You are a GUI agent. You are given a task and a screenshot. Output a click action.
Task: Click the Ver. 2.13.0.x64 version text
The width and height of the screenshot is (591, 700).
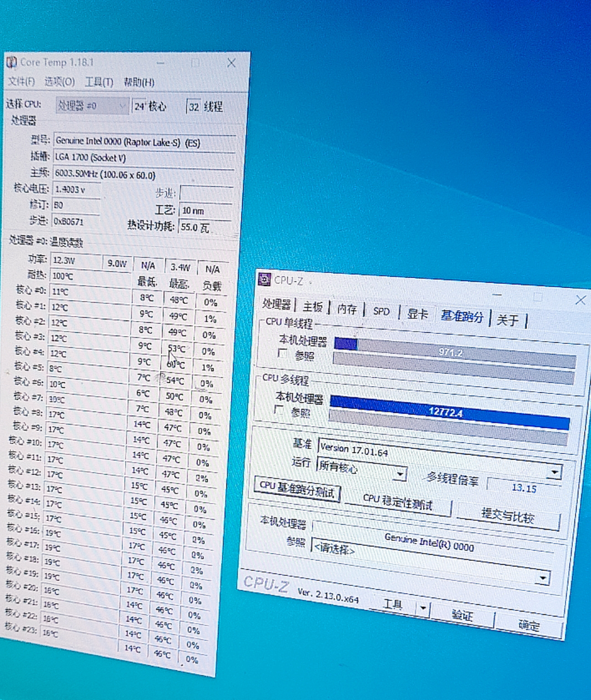[328, 595]
